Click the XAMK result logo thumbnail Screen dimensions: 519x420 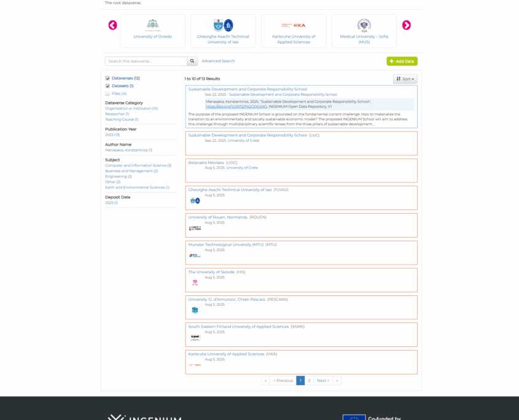click(195, 337)
